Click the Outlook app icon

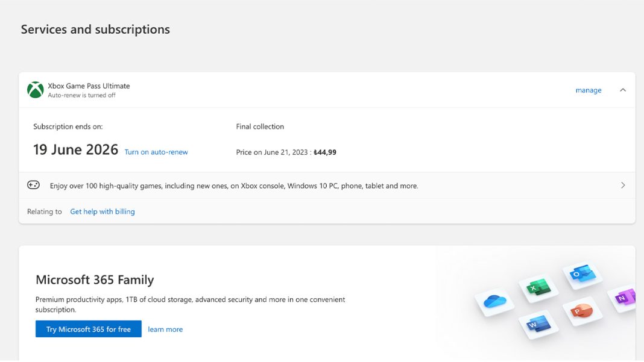click(x=582, y=275)
